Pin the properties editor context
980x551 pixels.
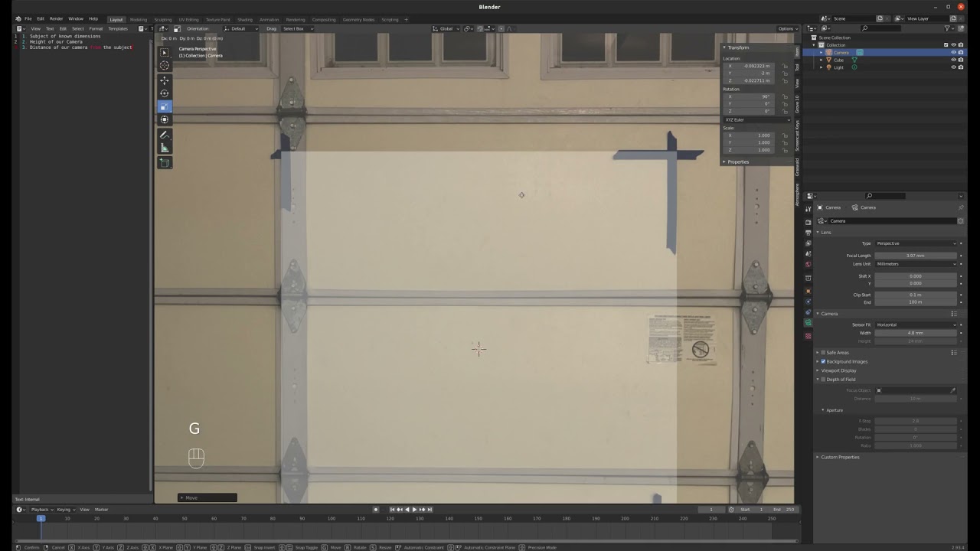961,207
